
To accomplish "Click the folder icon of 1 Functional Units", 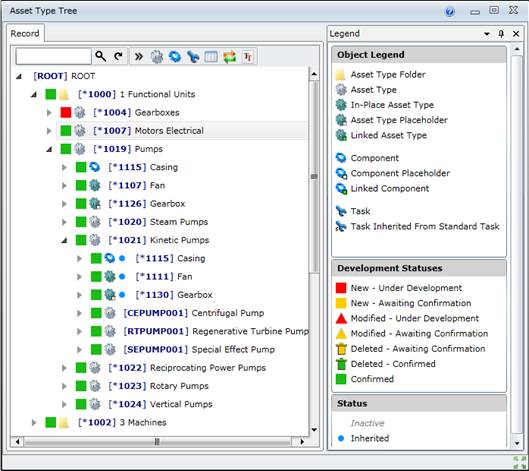I will point(64,94).
